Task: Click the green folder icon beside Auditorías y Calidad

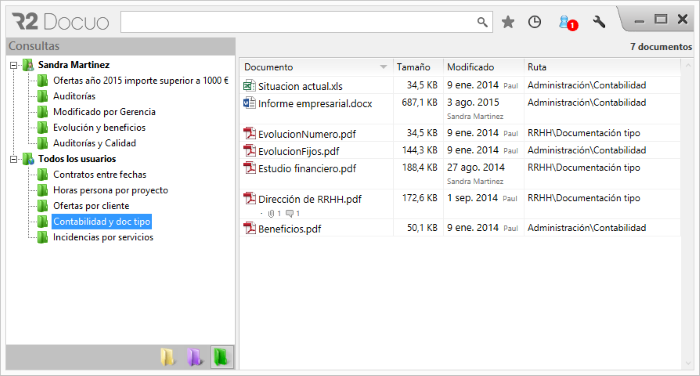Action: 42,143
